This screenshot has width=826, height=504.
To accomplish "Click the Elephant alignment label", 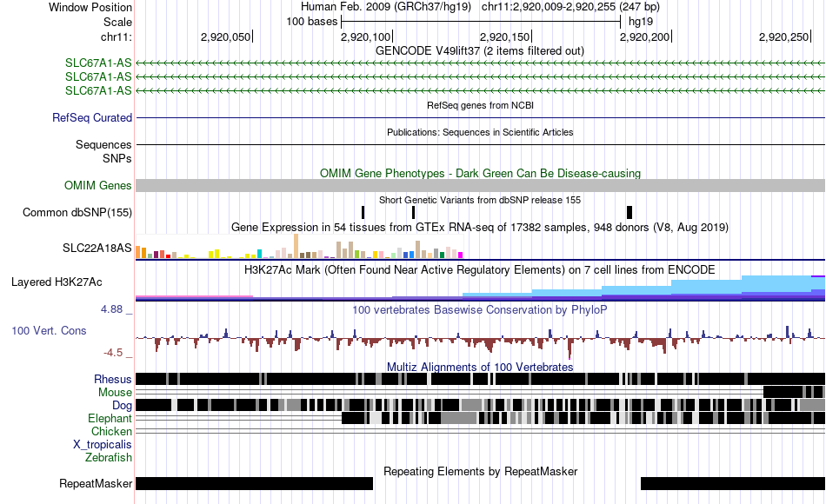I will click(110, 419).
